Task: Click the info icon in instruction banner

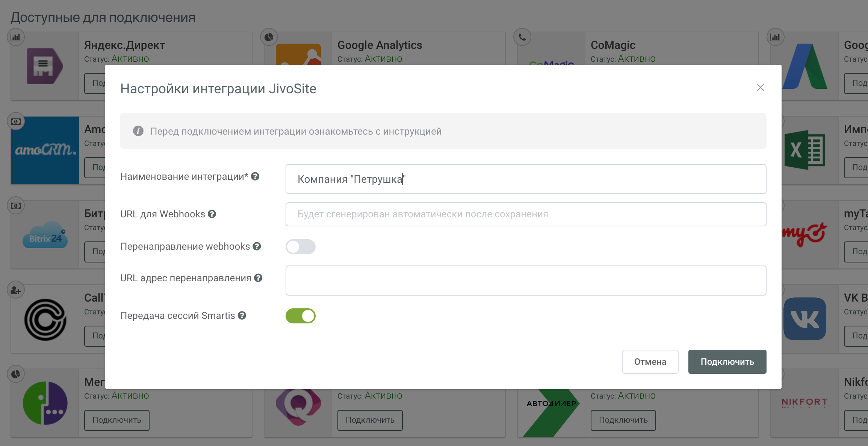Action: [138, 131]
